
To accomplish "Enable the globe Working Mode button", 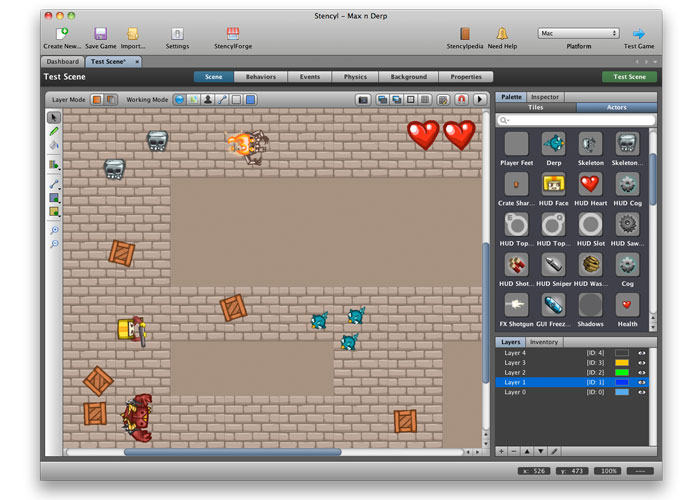I will [x=179, y=99].
